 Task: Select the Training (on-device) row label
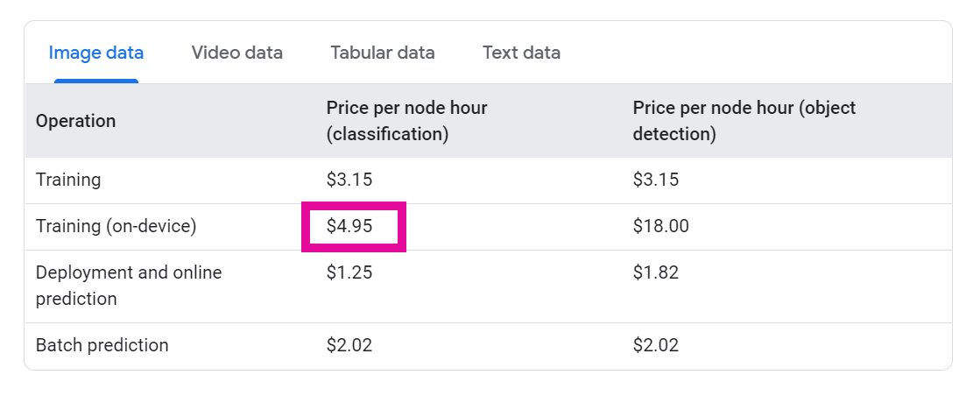tap(116, 226)
